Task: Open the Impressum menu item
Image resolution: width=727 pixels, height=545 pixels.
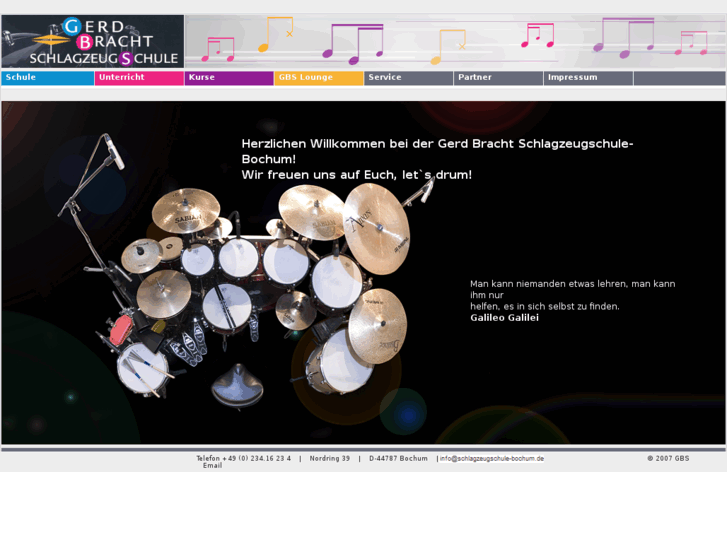Action: click(588, 78)
